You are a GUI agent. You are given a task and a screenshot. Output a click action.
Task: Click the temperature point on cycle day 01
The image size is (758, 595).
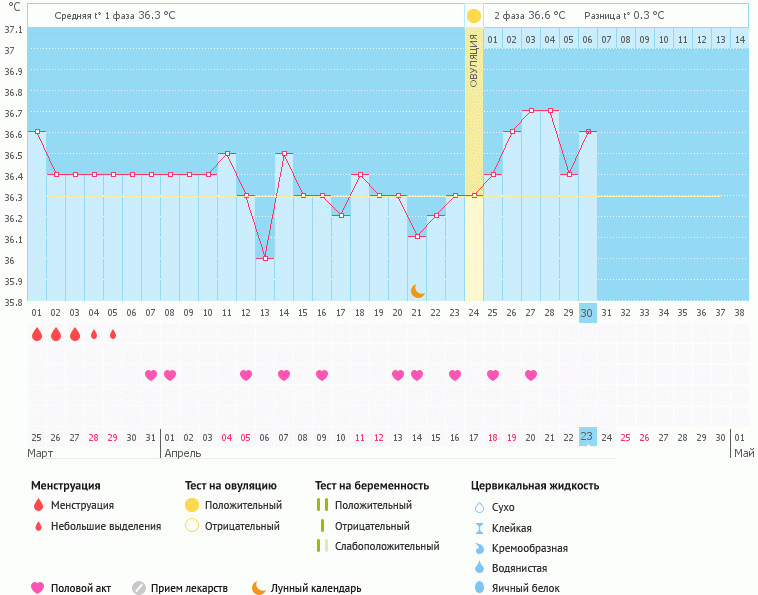click(x=37, y=131)
